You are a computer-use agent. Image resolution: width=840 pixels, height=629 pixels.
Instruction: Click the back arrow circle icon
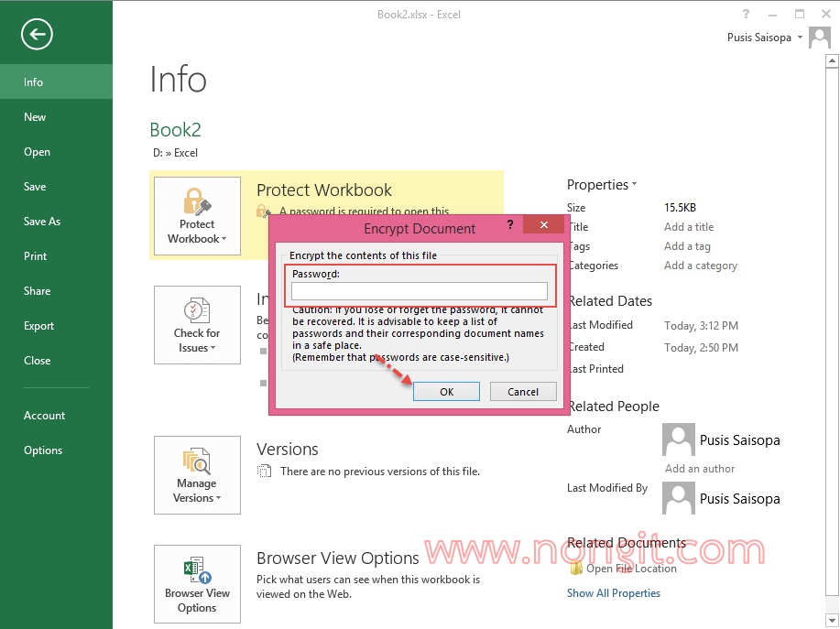(38, 35)
